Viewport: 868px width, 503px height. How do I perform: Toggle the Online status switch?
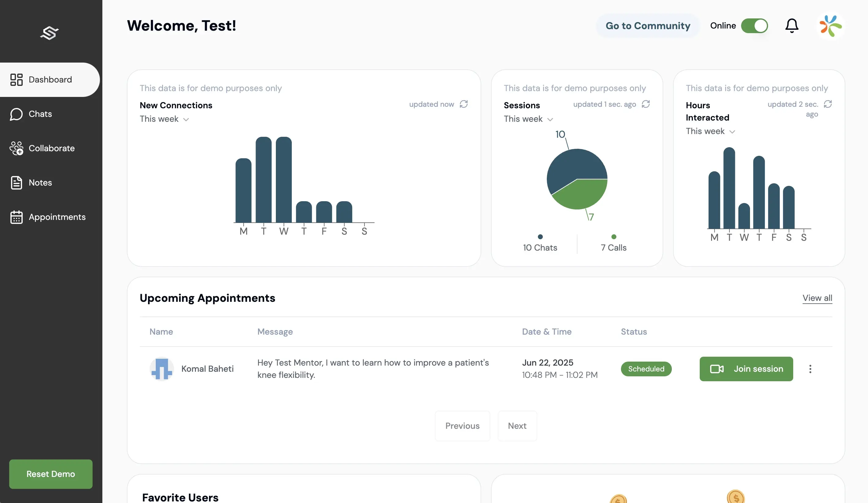754,26
